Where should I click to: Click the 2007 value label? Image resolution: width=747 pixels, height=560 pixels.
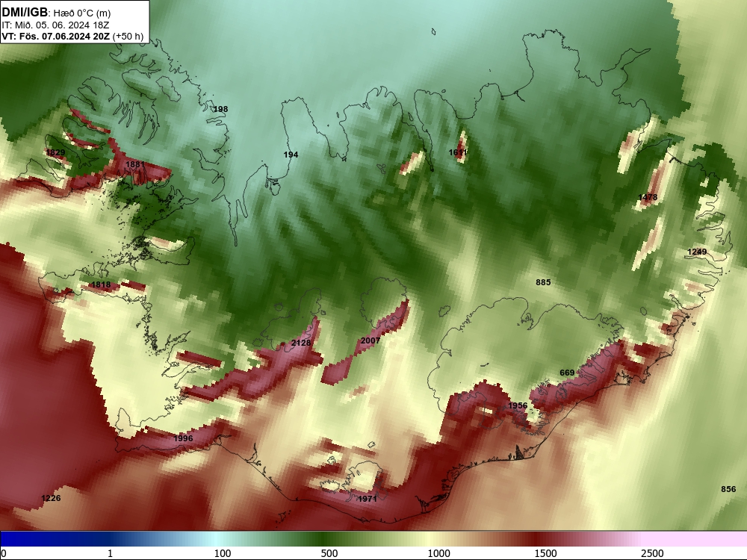coord(371,340)
